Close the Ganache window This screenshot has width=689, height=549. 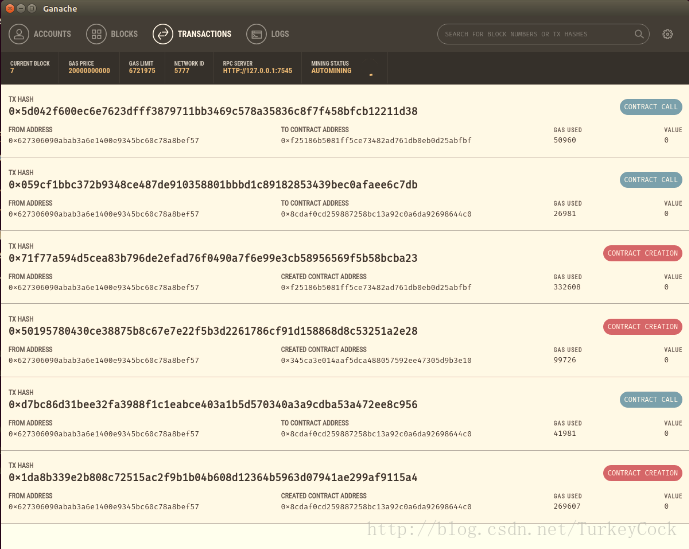pyautogui.click(x=9, y=8)
